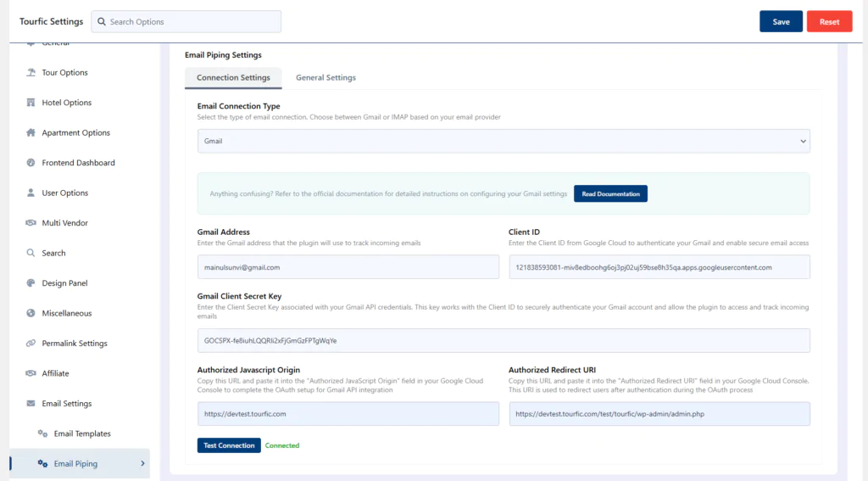Open Read Documentation for Gmail setup
868x481 pixels.
click(610, 194)
